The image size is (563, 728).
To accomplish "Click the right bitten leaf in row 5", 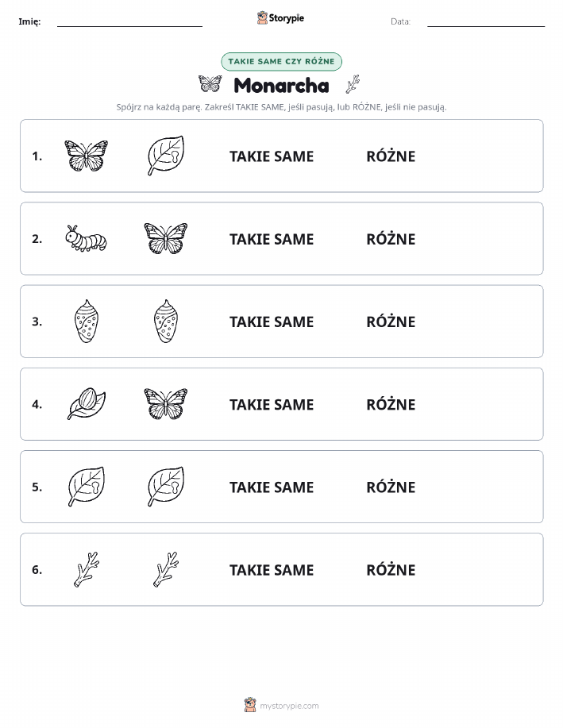I will click(166, 487).
